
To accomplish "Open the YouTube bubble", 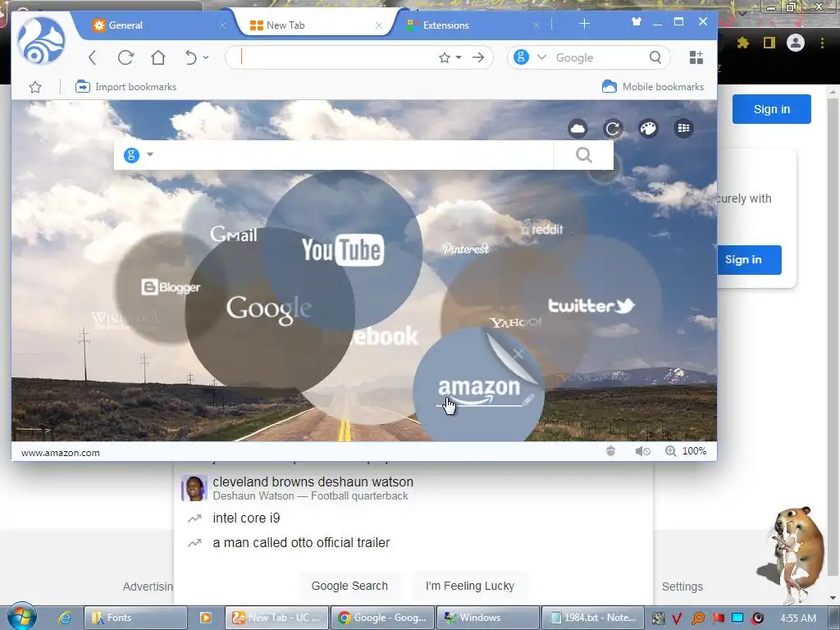I will coord(343,249).
